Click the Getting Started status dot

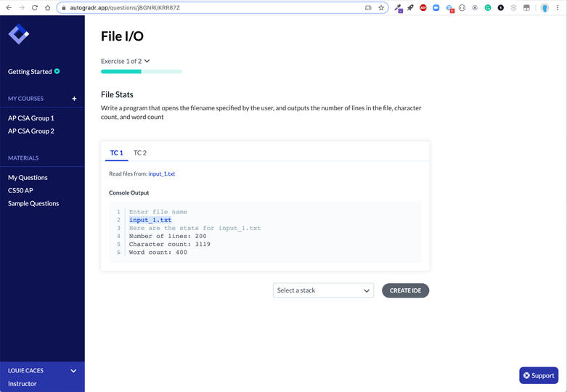pos(57,71)
